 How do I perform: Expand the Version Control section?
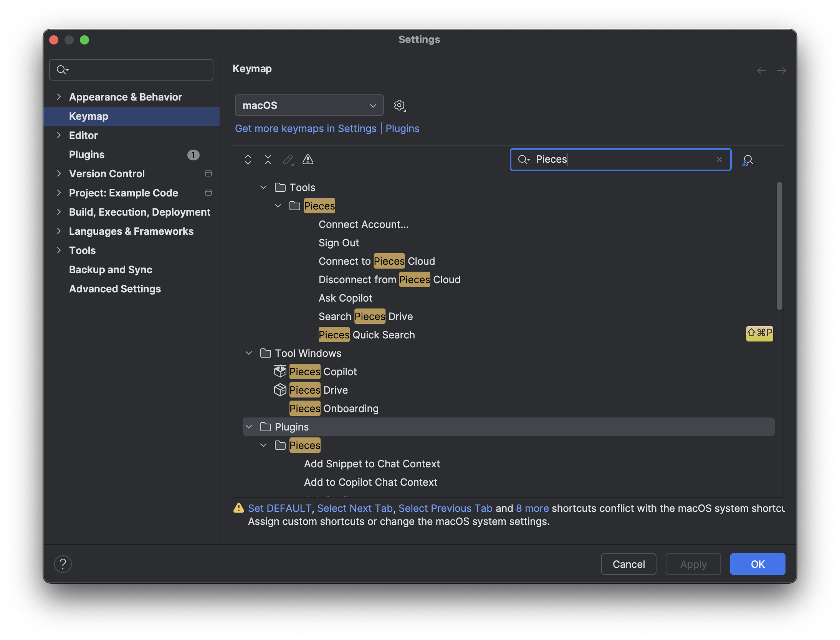(x=59, y=173)
